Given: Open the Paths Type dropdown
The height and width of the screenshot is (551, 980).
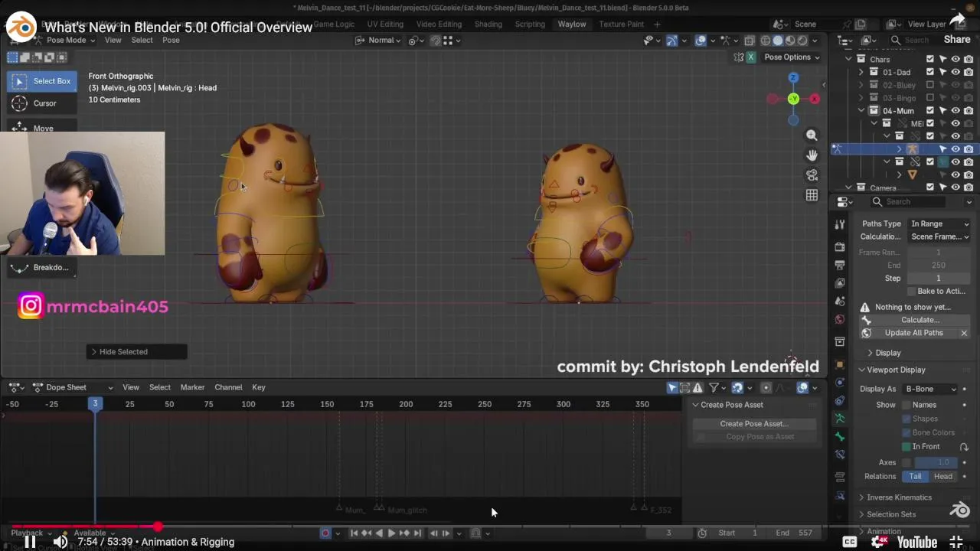Looking at the screenshot, I should point(939,223).
